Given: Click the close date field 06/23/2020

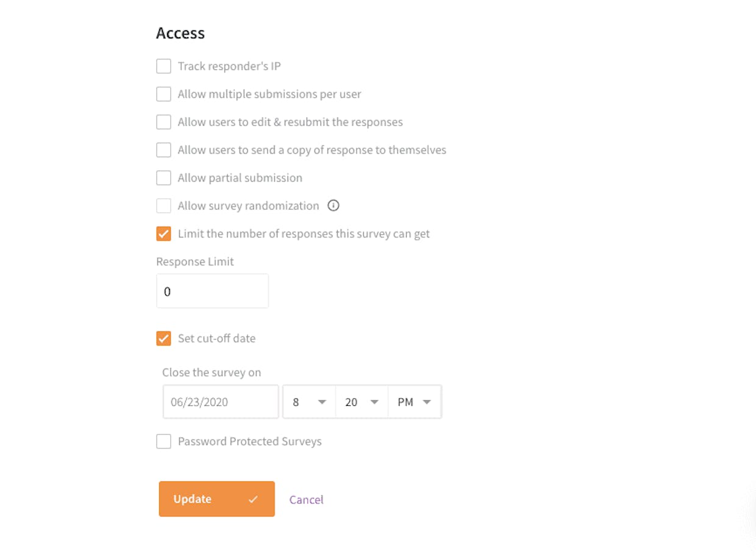Looking at the screenshot, I should 221,402.
